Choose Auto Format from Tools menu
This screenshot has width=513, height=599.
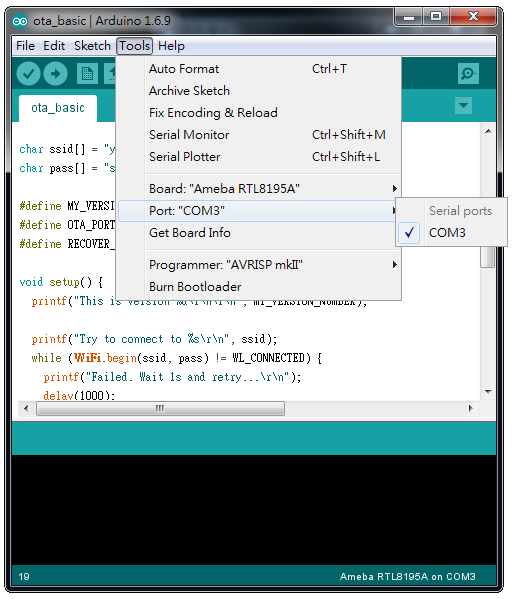(258, 69)
